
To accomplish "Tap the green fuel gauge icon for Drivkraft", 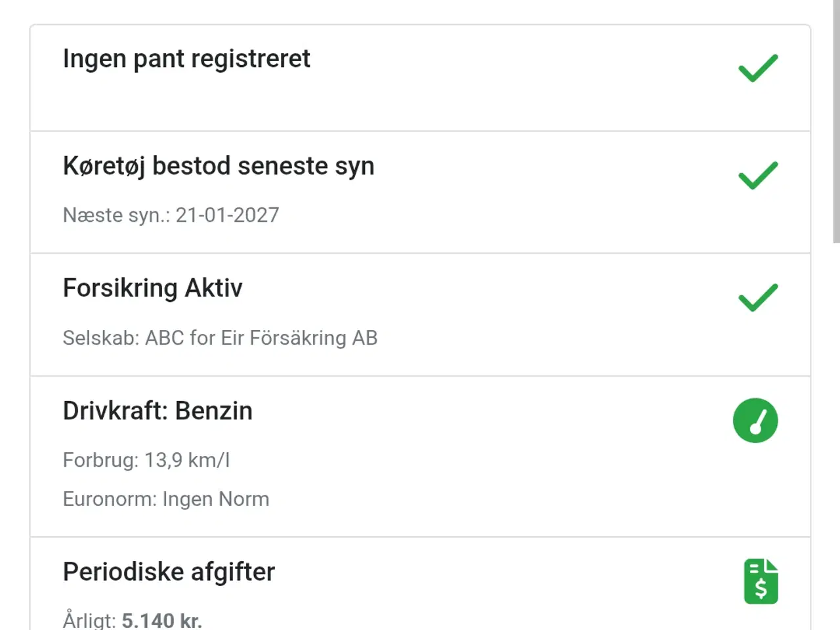I will (x=755, y=420).
